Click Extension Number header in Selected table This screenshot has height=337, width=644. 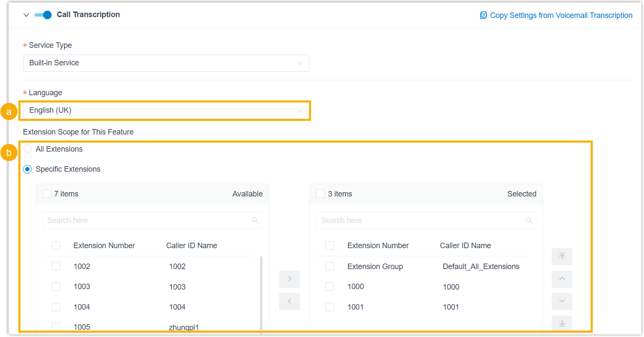tap(378, 246)
